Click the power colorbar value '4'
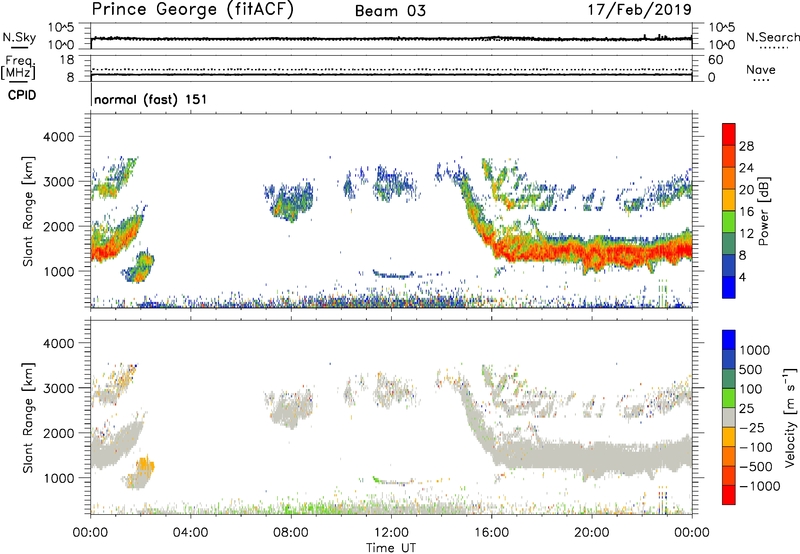Image resolution: width=800 pixels, height=554 pixels. pyautogui.click(x=743, y=278)
